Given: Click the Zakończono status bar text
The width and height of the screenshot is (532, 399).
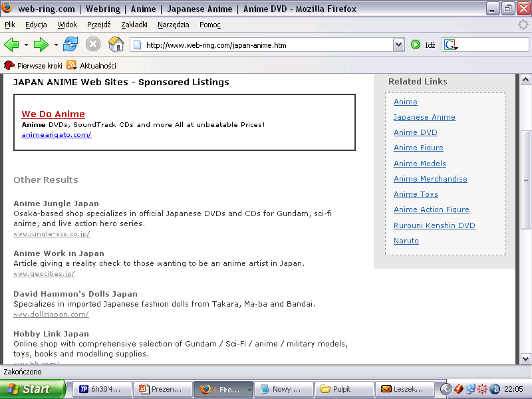Looking at the screenshot, I should point(23,372).
